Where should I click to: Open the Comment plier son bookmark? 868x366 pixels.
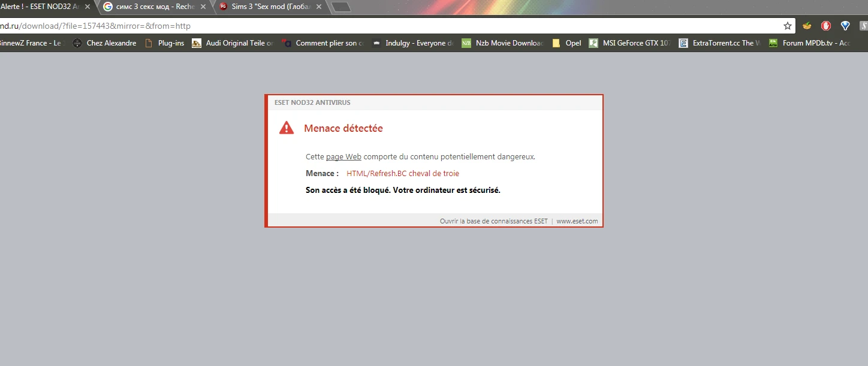tap(323, 43)
